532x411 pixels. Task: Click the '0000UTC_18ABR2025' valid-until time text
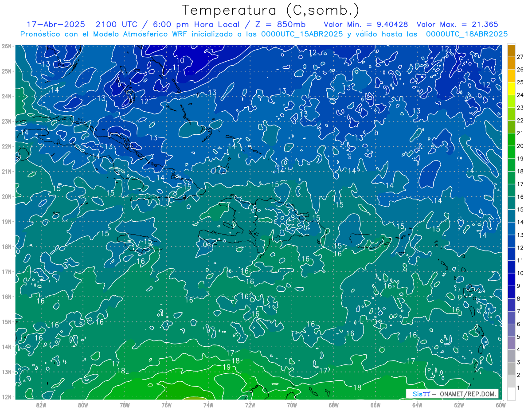467,34
